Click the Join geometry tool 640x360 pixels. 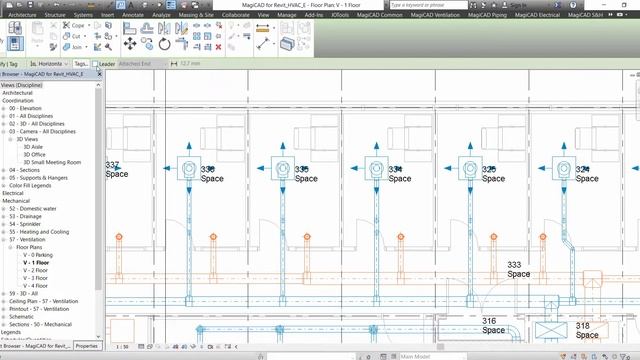point(72,47)
